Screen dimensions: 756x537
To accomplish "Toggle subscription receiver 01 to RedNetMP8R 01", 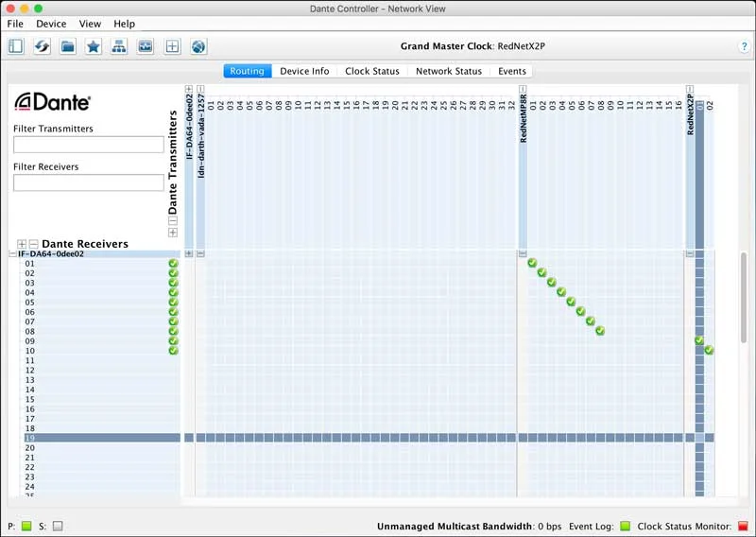I will click(x=532, y=263).
